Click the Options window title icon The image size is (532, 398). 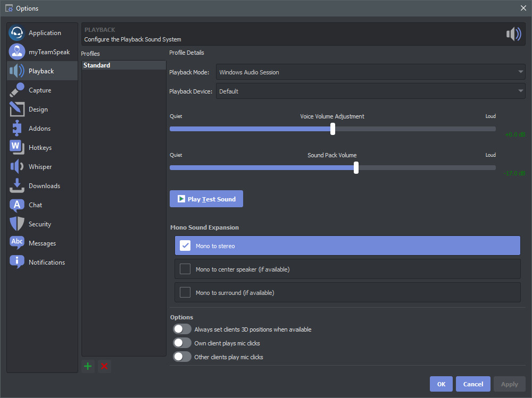click(9, 8)
